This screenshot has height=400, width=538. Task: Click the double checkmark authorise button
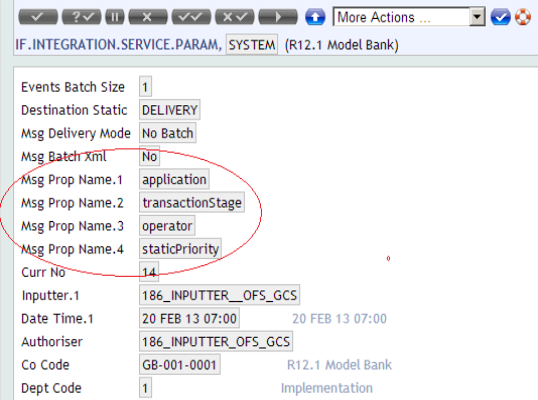(191, 17)
